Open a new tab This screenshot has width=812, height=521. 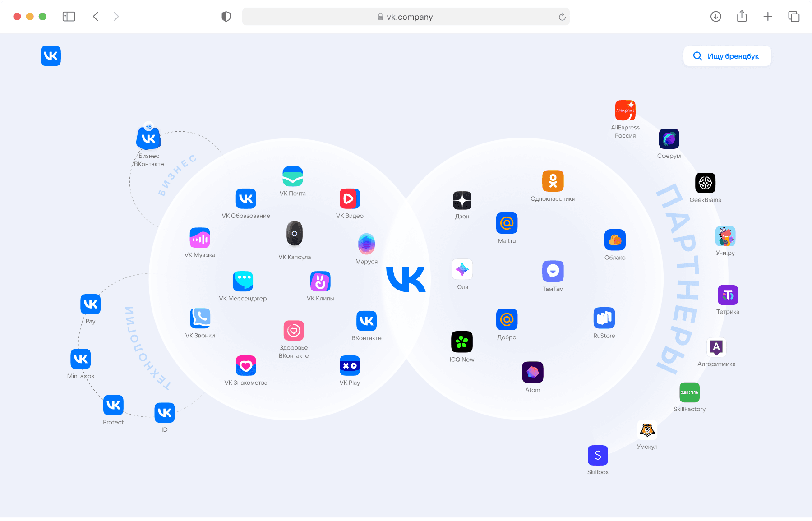click(x=768, y=17)
